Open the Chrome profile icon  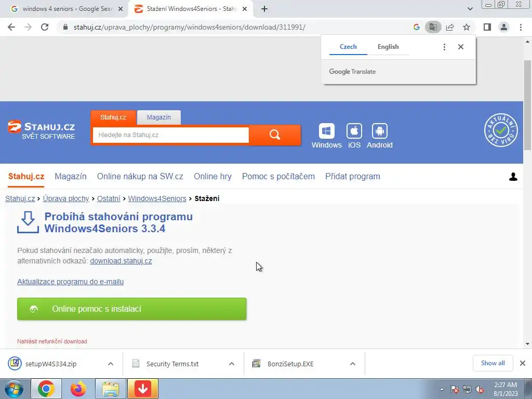pyautogui.click(x=504, y=27)
